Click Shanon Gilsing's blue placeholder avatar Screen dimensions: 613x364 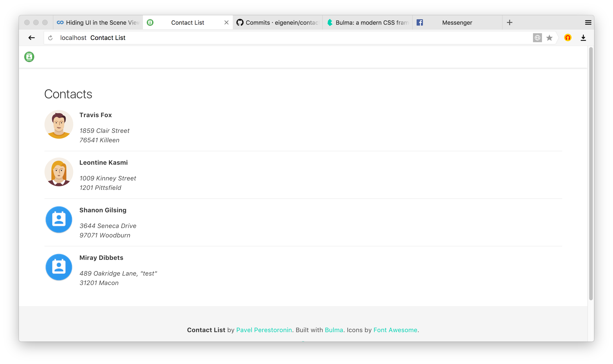(59, 219)
